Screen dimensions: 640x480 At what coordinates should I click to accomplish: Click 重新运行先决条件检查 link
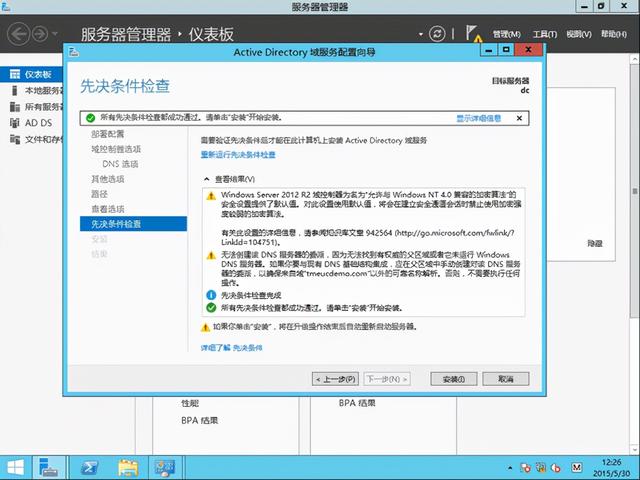pyautogui.click(x=238, y=155)
